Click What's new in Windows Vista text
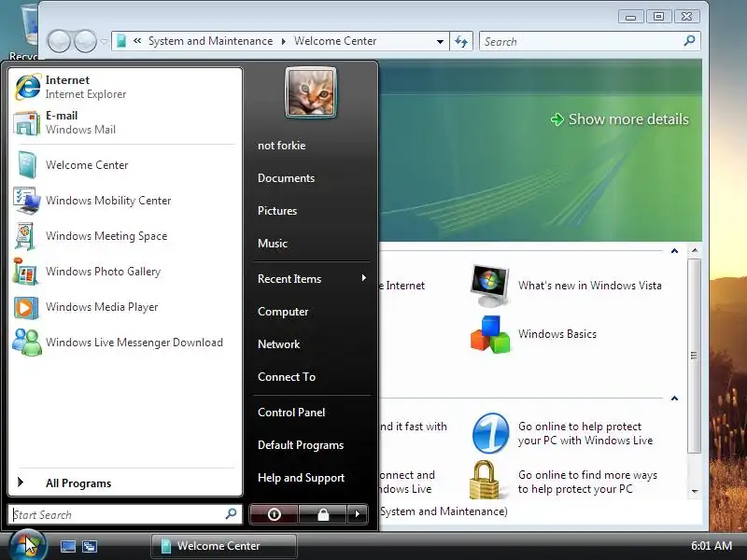This screenshot has width=747, height=560. (590, 286)
